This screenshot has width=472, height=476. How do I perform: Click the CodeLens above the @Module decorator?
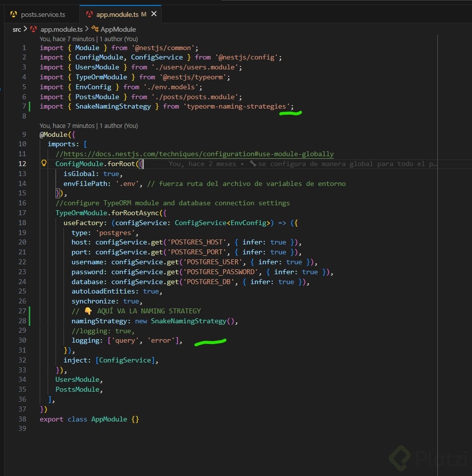(88, 125)
